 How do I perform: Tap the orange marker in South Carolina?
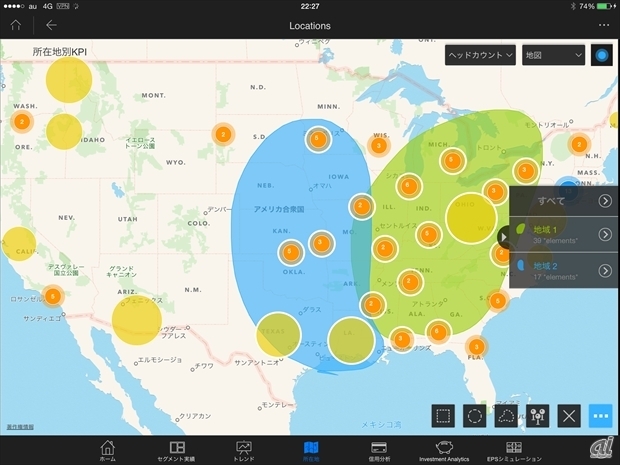[x=498, y=301]
